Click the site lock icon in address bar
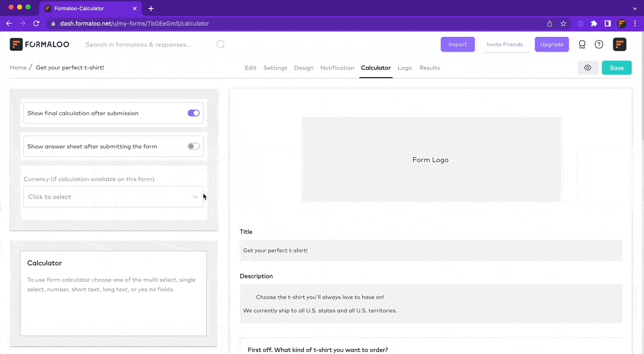Viewport: 644px width, 354px height. (53, 23)
